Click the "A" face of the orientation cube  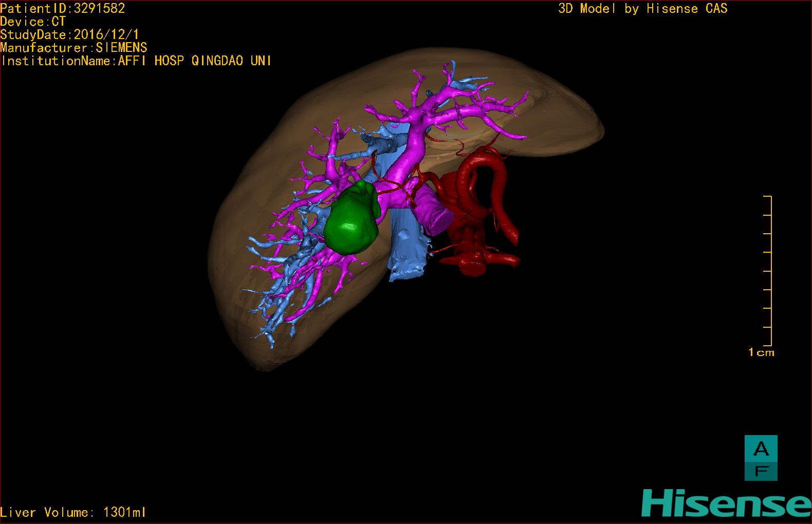[761, 448]
